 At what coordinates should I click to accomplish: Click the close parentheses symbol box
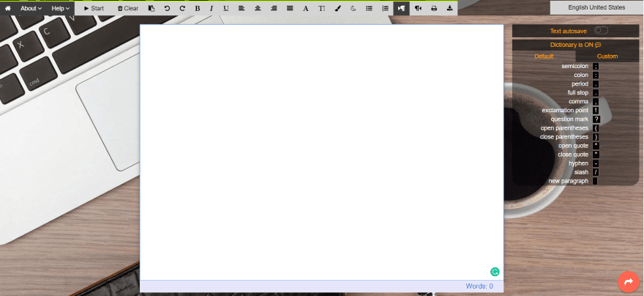point(596,137)
